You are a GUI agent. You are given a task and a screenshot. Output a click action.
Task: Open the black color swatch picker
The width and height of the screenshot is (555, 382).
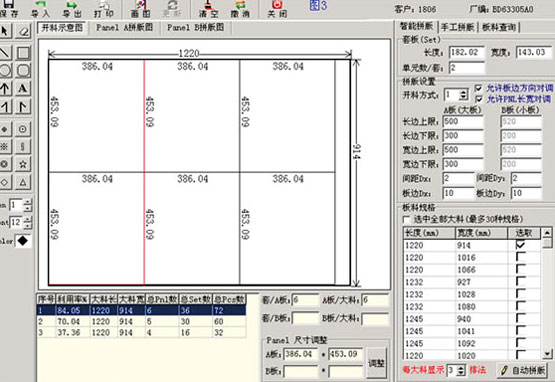point(23,241)
